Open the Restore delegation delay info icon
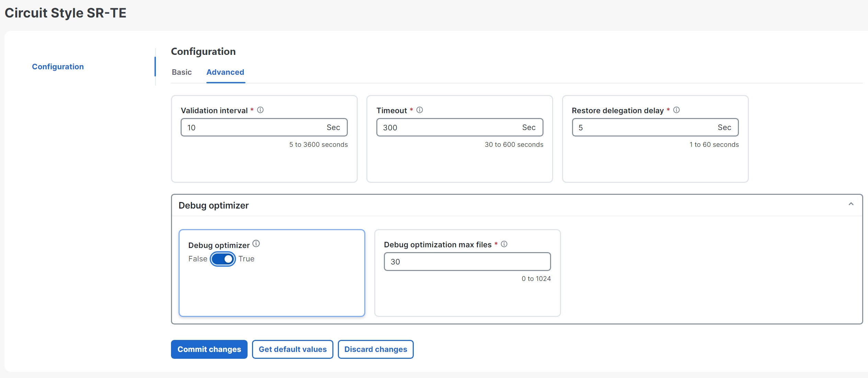Screen dimensions: 868x378 click(677, 110)
